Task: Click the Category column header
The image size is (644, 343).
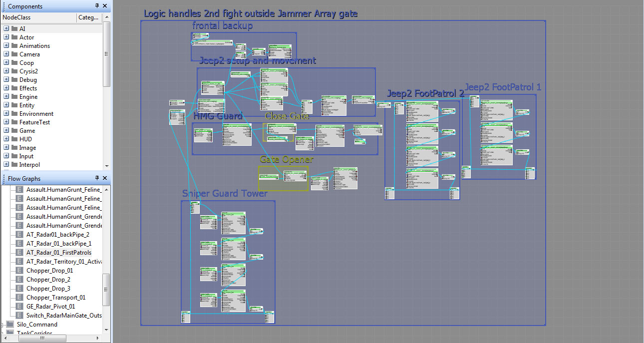Action: [89, 17]
